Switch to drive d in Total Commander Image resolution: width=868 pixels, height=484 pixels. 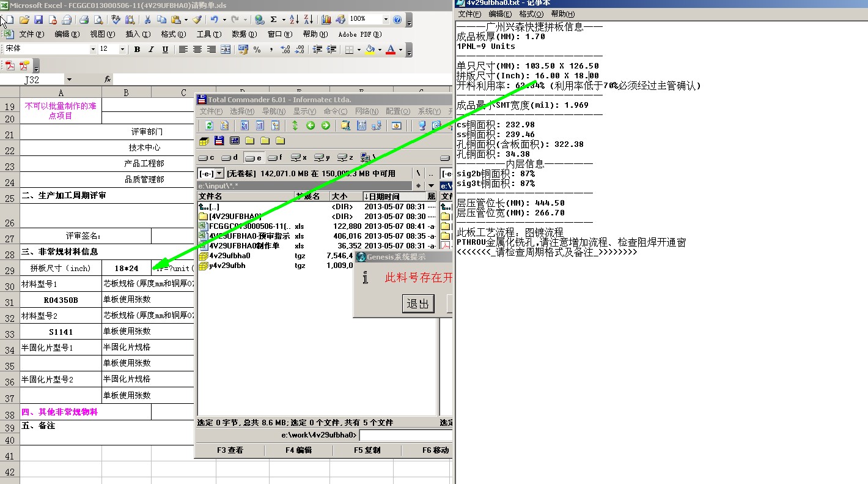click(x=230, y=158)
